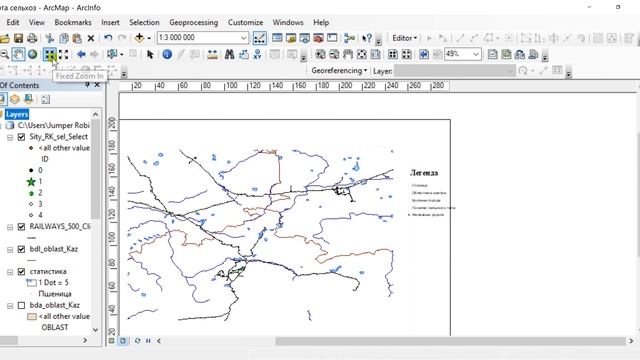Collapse the bda_oblast_Kaz layer tree
640x360 pixels.
pyautogui.click(x=10, y=306)
